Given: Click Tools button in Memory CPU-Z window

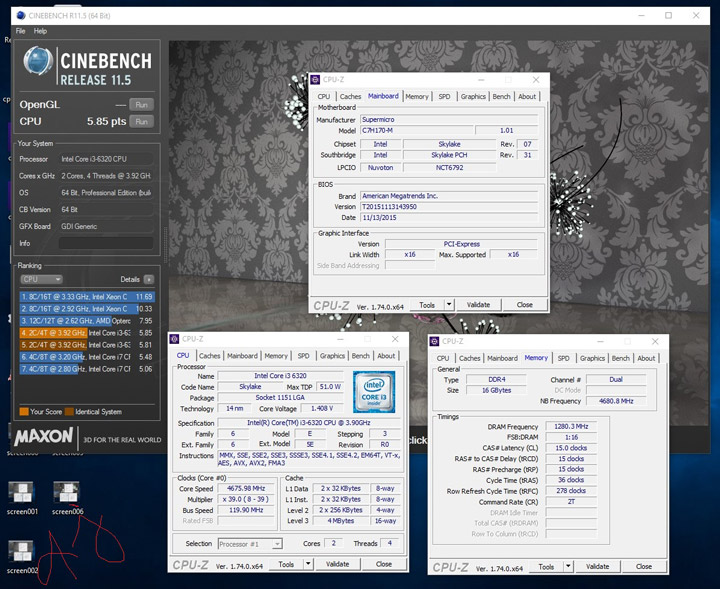Looking at the screenshot, I should tap(546, 567).
